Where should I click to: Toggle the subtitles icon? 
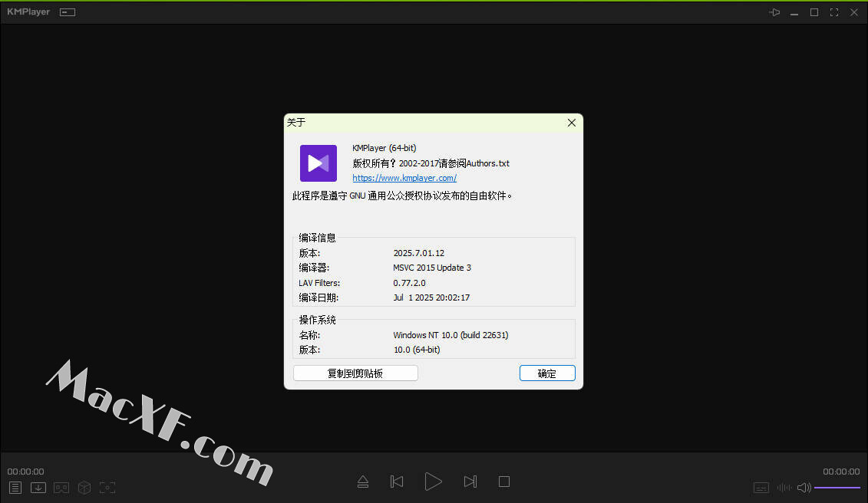tap(761, 488)
